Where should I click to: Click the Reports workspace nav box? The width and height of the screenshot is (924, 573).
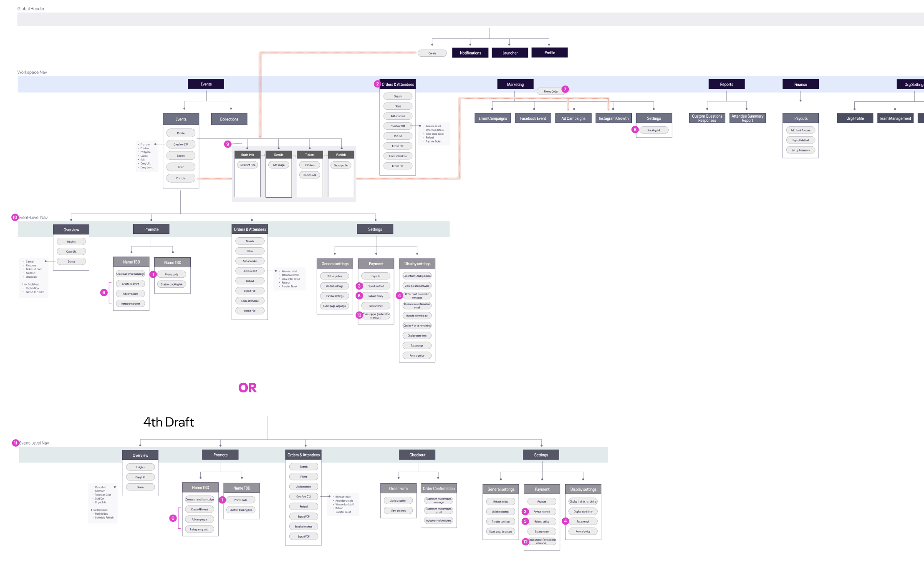[726, 84]
